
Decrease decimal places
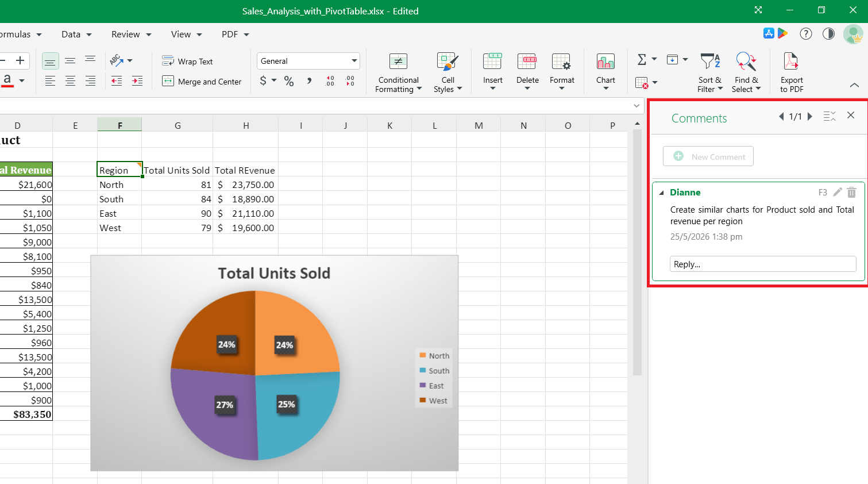pyautogui.click(x=350, y=81)
